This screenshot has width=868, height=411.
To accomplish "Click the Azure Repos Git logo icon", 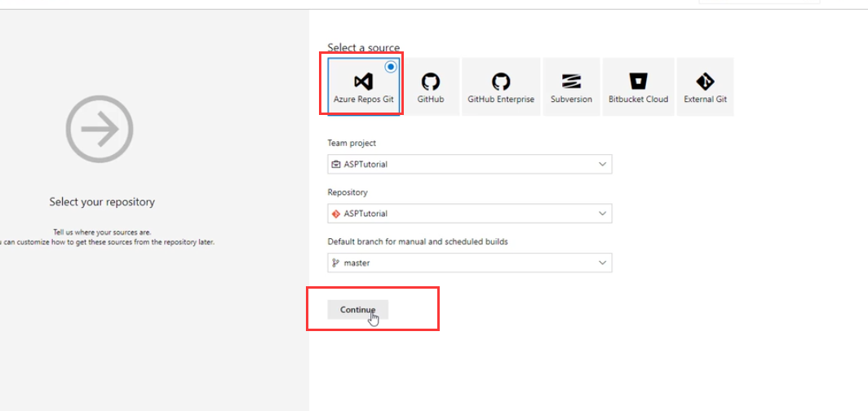I will (363, 82).
